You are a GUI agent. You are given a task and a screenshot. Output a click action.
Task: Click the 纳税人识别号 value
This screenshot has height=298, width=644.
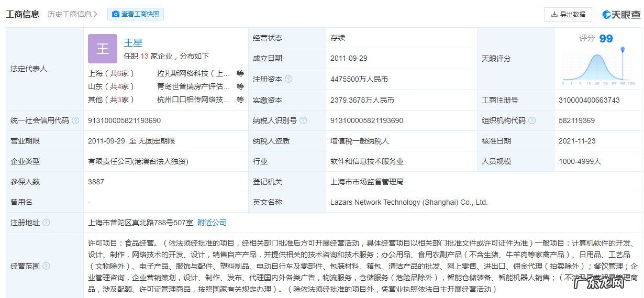coord(367,120)
